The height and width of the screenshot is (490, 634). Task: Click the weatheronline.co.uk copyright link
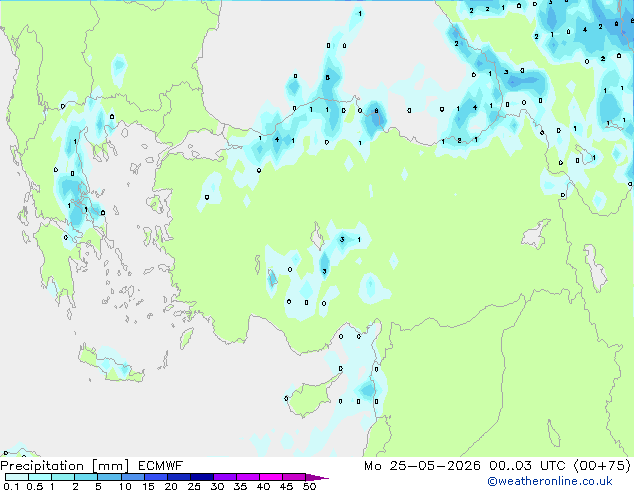click(x=550, y=481)
